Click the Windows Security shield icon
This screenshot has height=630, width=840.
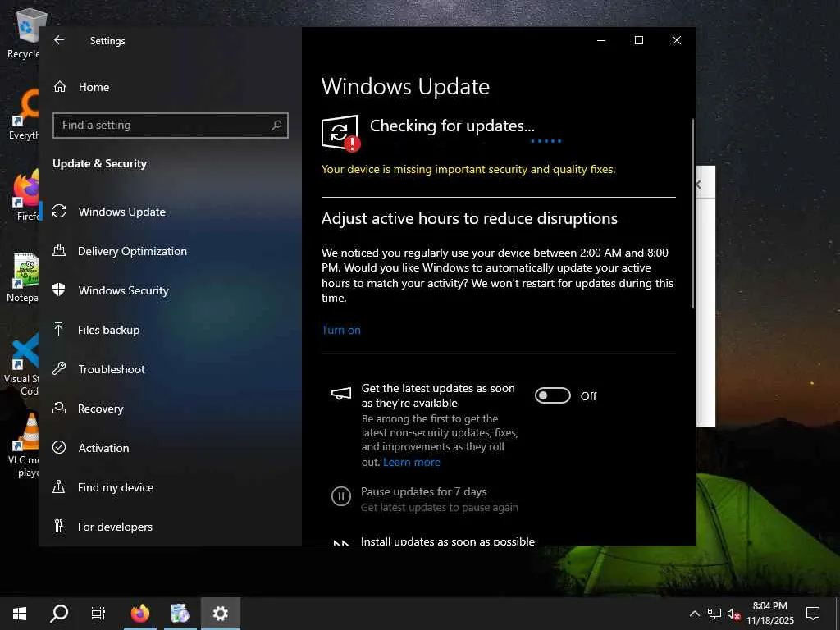(x=59, y=290)
